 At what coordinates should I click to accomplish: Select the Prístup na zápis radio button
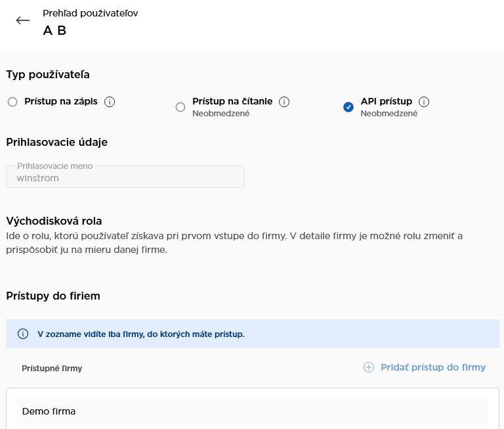click(12, 102)
